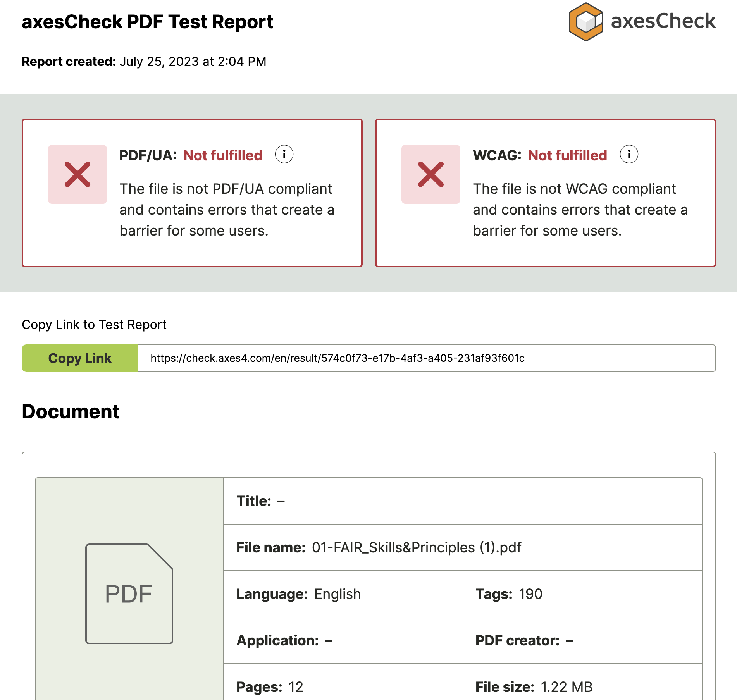Select the report link text field
This screenshot has width=737, height=700.
point(426,358)
